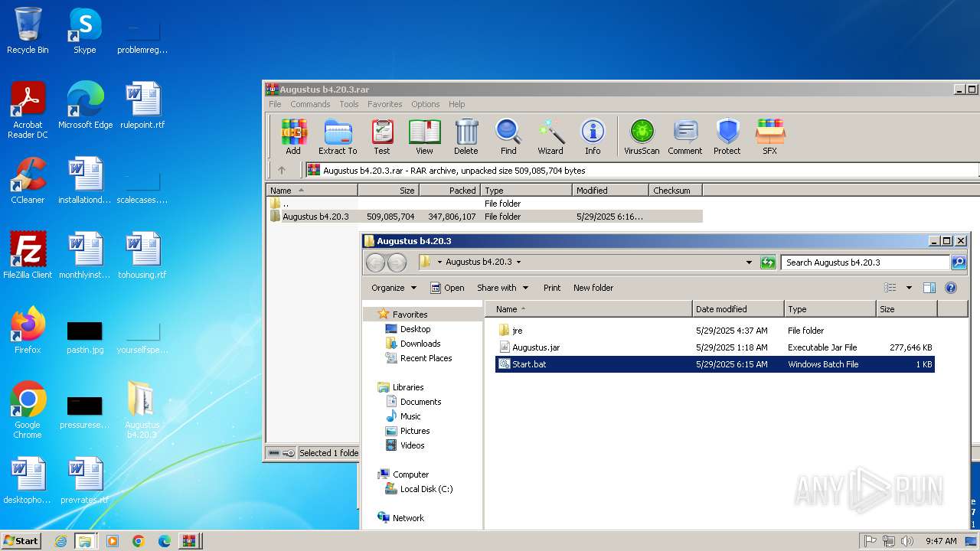Click the address bar refresh button
The height and width of the screenshot is (551, 980).
click(x=768, y=262)
